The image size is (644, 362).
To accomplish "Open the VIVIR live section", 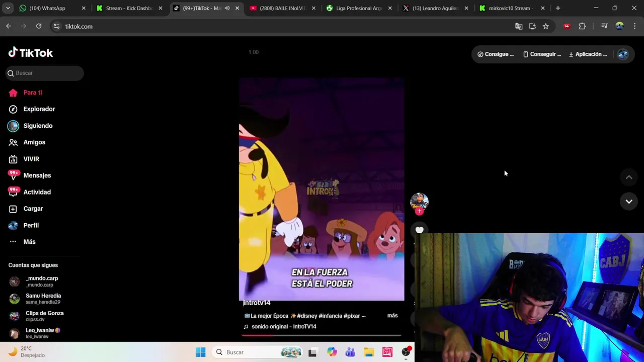I will click(x=24, y=159).
